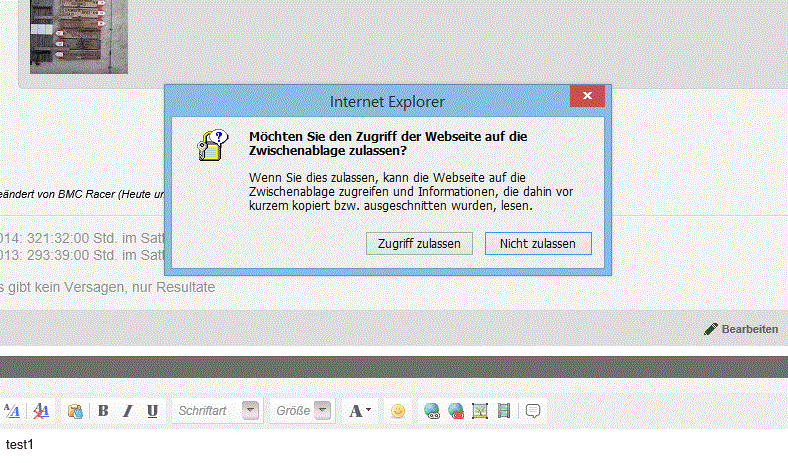Click the '293:39:00 Std.' signature line
The height and width of the screenshot is (463, 788).
click(82, 255)
